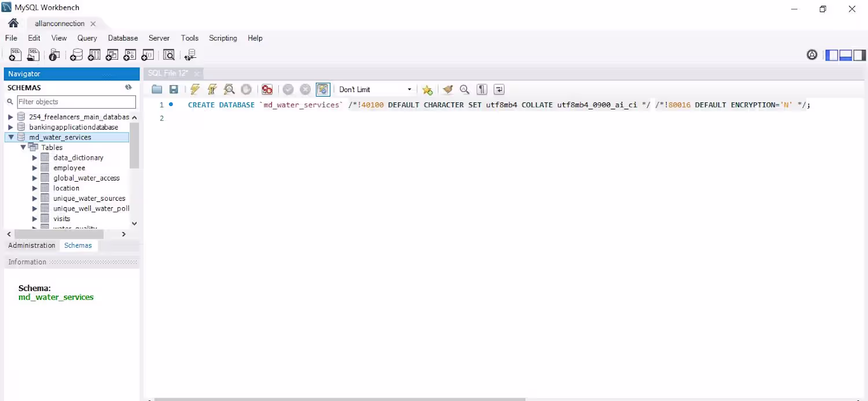Click the Filter objects search field
868x401 pixels.
tap(76, 102)
